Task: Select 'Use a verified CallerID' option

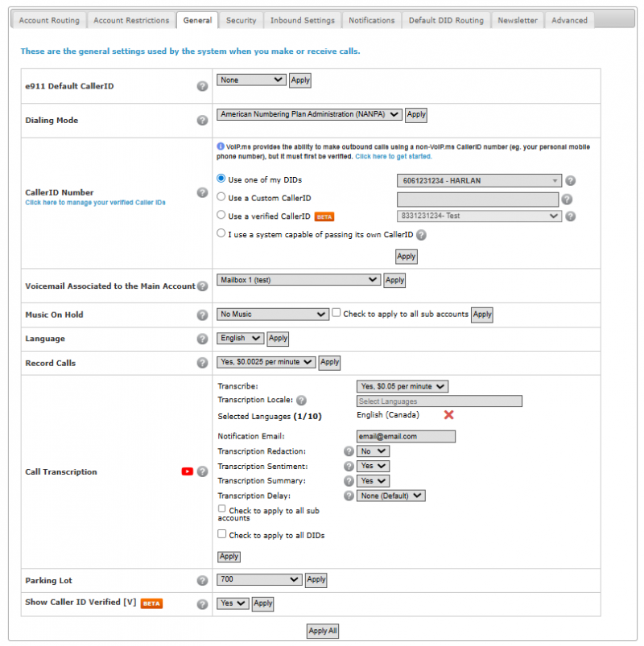Action: click(221, 215)
